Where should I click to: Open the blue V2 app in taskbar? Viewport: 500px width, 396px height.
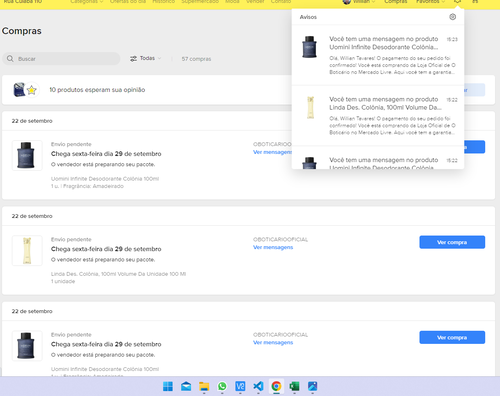(240, 386)
